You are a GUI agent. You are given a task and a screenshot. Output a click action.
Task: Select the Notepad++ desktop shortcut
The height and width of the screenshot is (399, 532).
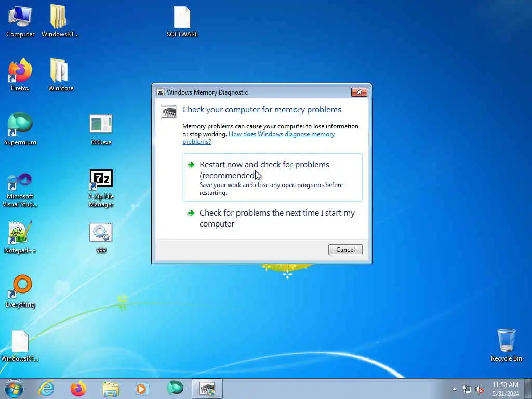(20, 237)
